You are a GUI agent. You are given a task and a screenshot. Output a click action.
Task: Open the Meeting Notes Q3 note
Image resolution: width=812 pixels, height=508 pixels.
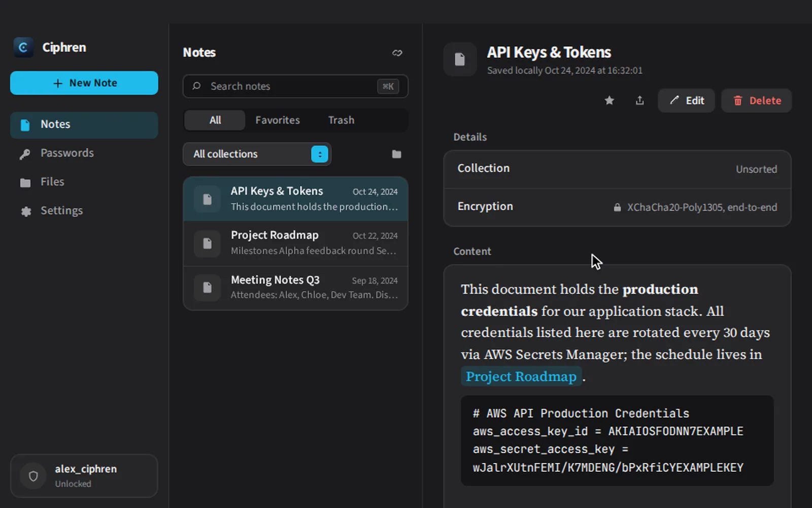[295, 288]
